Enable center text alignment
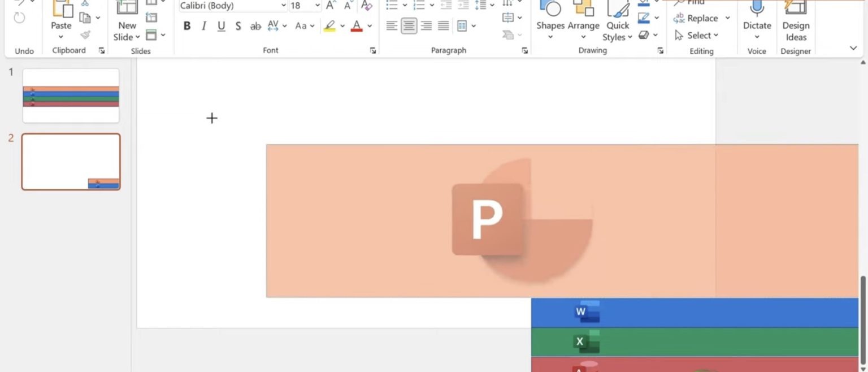868x372 pixels. [x=408, y=25]
